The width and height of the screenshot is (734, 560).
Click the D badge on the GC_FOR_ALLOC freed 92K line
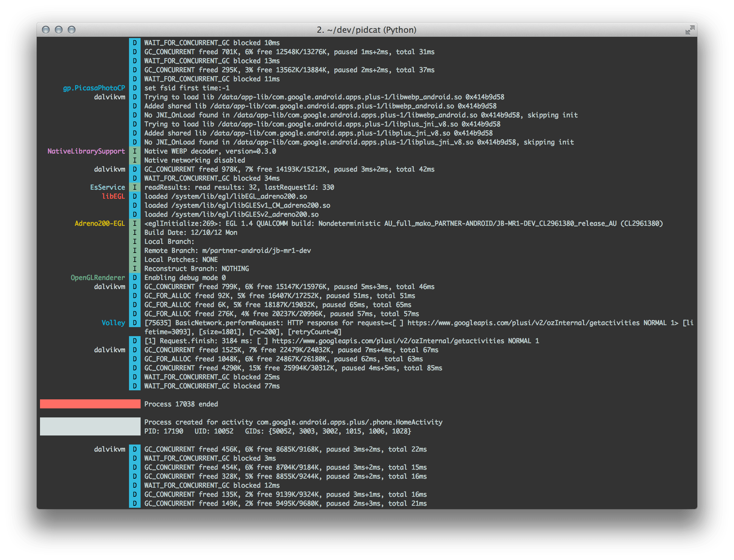coord(134,295)
